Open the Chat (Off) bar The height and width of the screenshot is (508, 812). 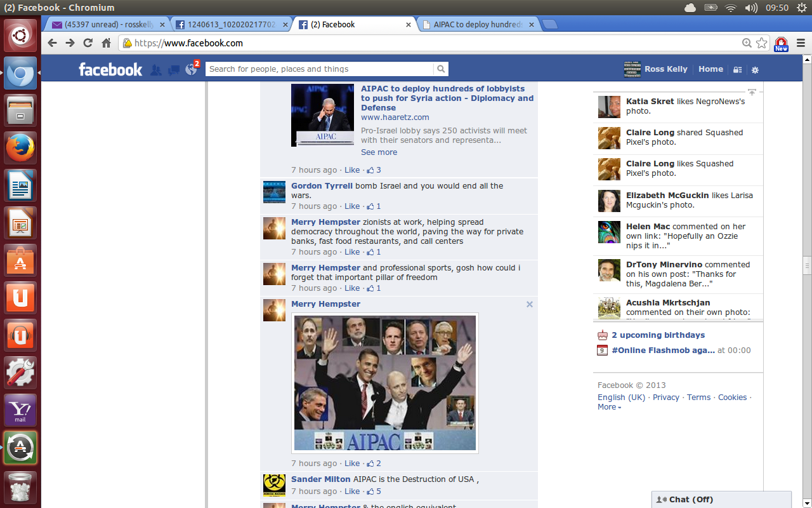(721, 500)
